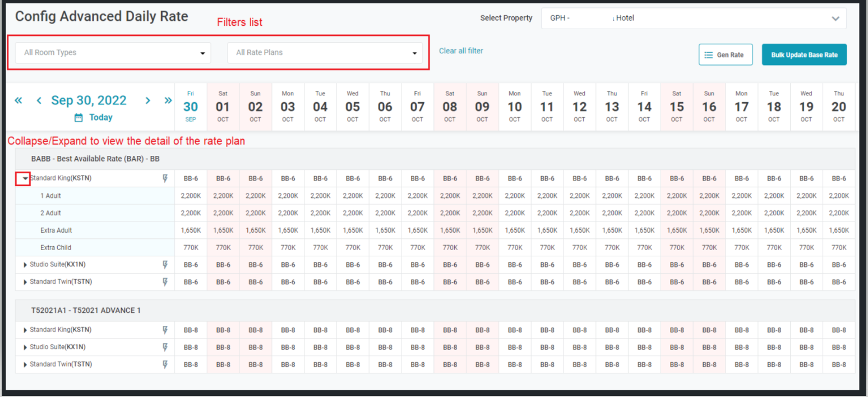This screenshot has width=868, height=397.
Task: Click the Bulk Update Base Rate button
Action: coord(804,55)
